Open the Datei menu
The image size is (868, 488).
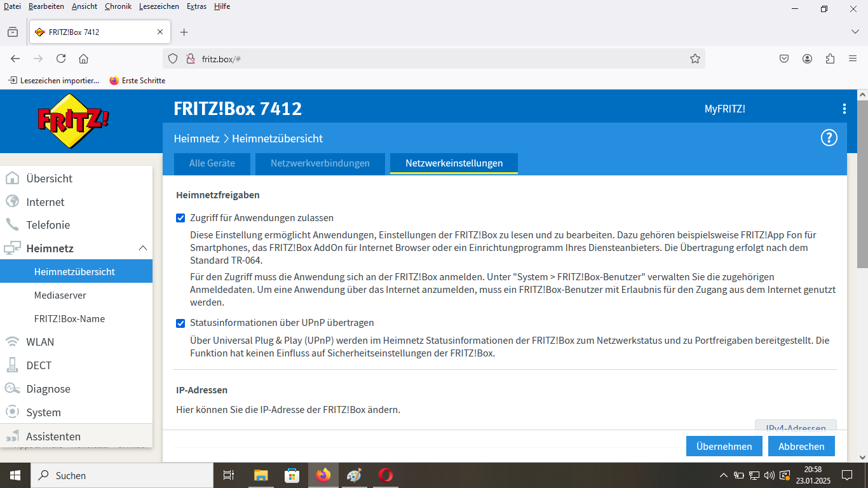[x=12, y=6]
